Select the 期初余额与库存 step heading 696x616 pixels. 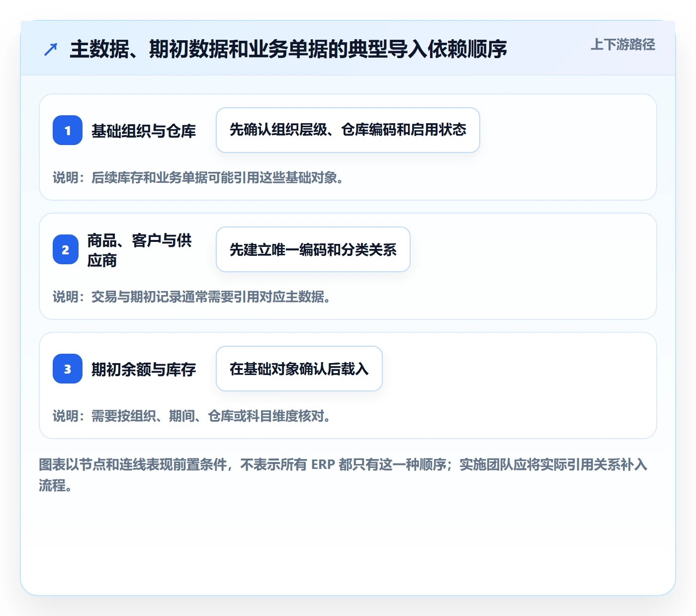click(x=144, y=369)
